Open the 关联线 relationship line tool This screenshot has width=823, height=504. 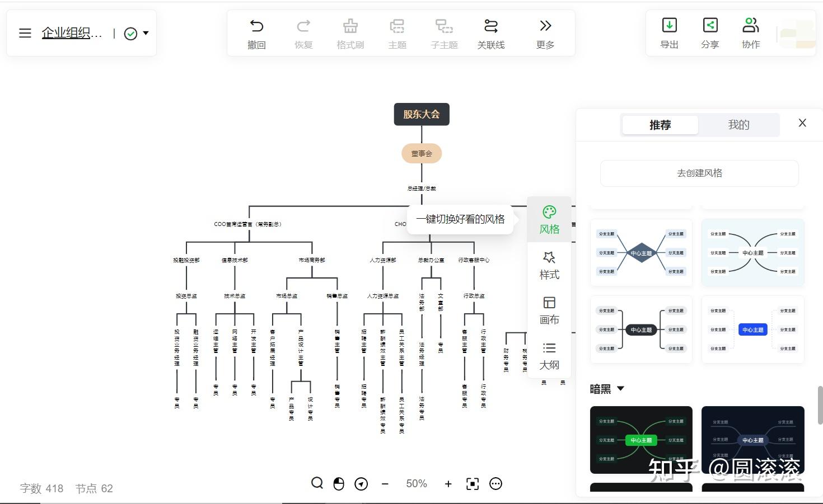[491, 26]
